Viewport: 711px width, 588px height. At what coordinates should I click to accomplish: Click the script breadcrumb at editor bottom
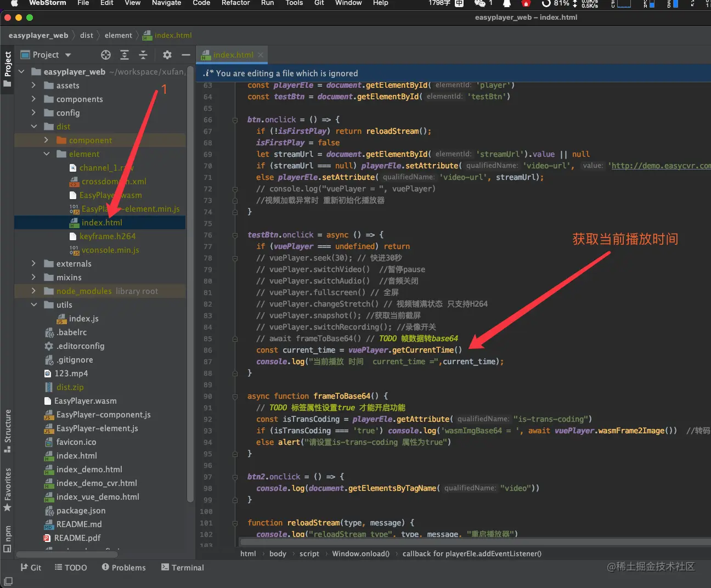pyautogui.click(x=309, y=554)
